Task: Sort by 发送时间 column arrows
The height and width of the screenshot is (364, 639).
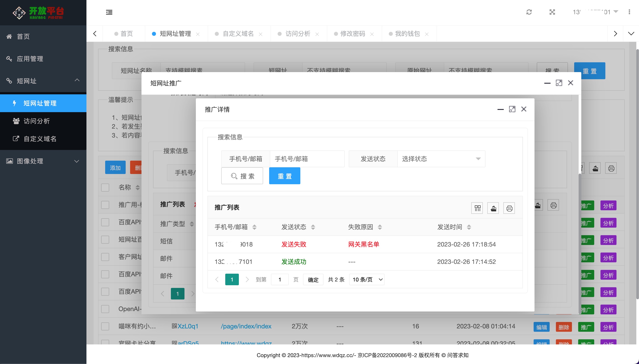Action: click(x=469, y=227)
